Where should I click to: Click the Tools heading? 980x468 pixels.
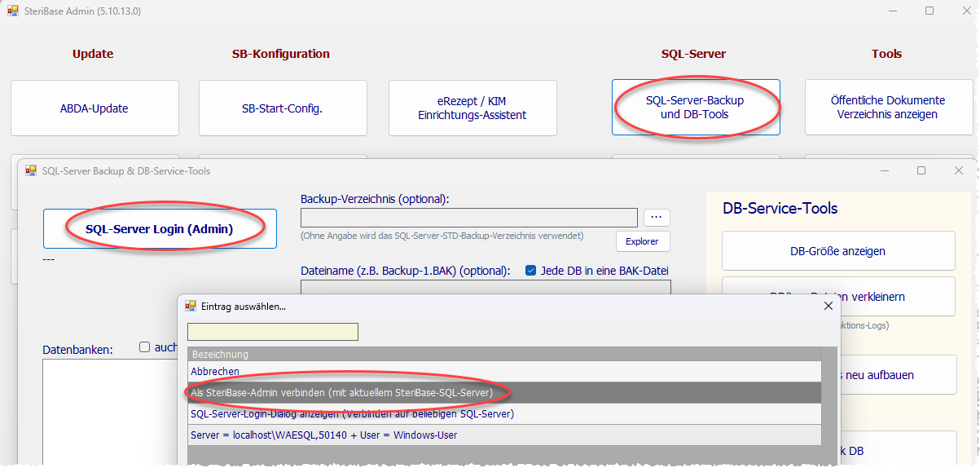(x=886, y=54)
